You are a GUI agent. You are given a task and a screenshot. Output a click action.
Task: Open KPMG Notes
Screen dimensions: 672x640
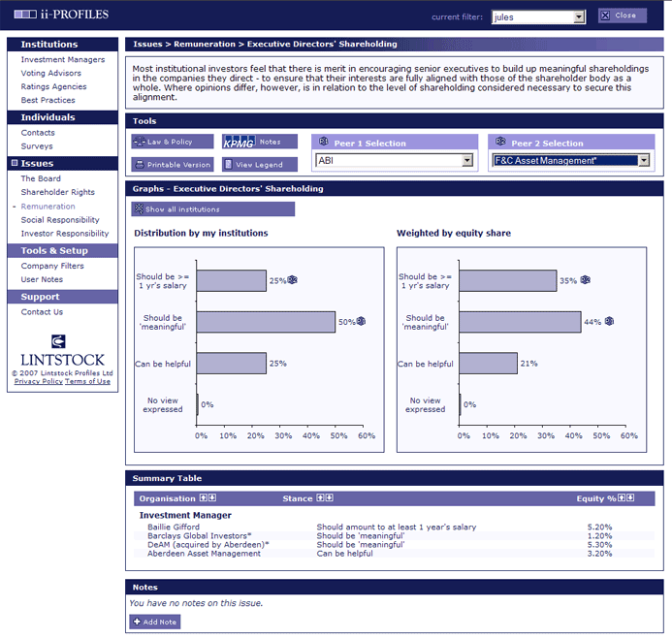tap(260, 142)
